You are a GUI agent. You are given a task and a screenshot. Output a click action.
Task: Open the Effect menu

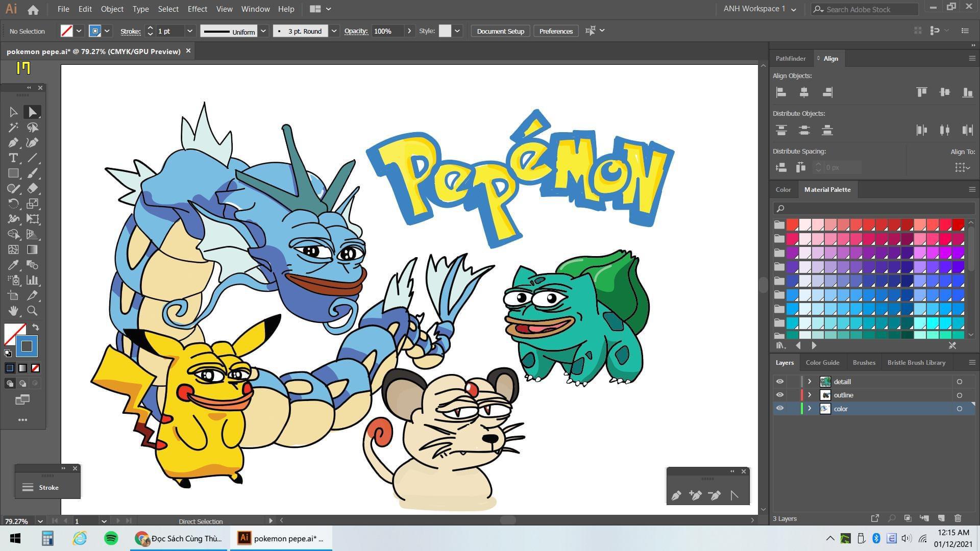tap(198, 9)
